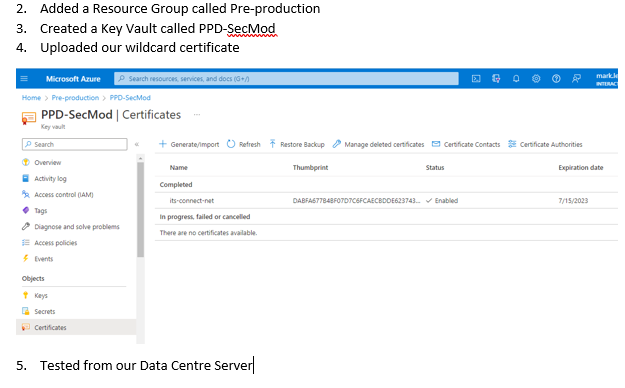Open Cloud Shell from the top bar
This screenshot has width=625, height=388.
[476, 79]
